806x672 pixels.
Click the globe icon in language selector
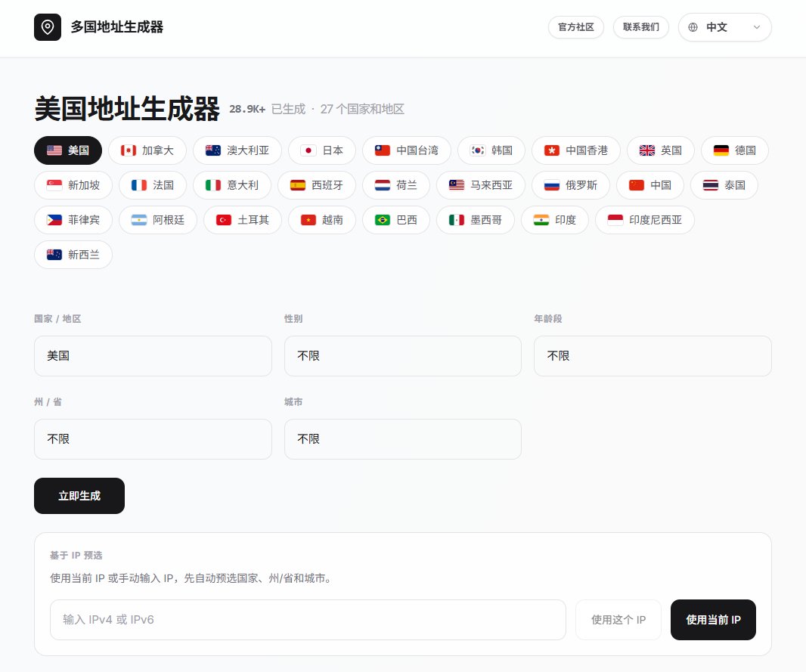coord(693,27)
